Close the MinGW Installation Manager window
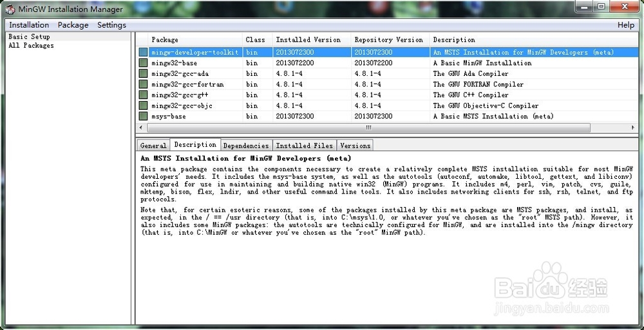This screenshot has height=330, width=644. click(x=625, y=6)
